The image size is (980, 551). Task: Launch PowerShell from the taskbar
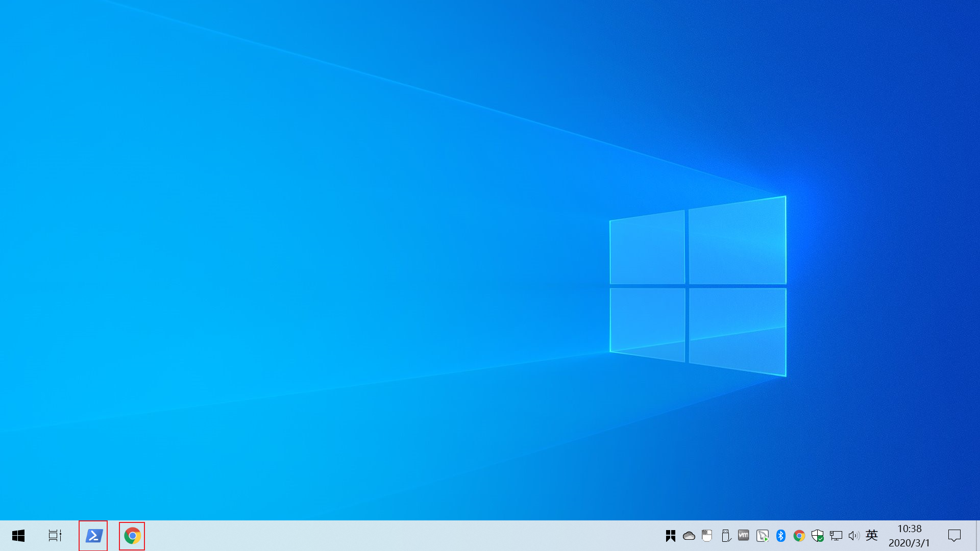[x=93, y=536]
